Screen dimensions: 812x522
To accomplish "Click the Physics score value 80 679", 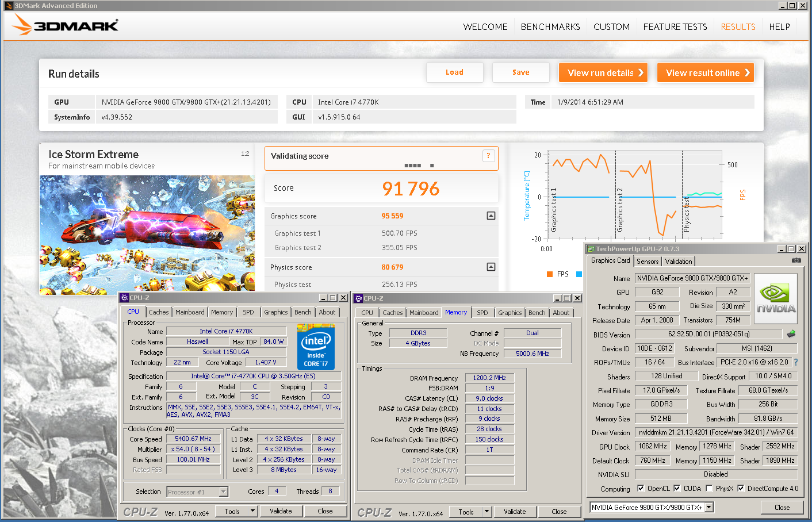I will click(392, 267).
